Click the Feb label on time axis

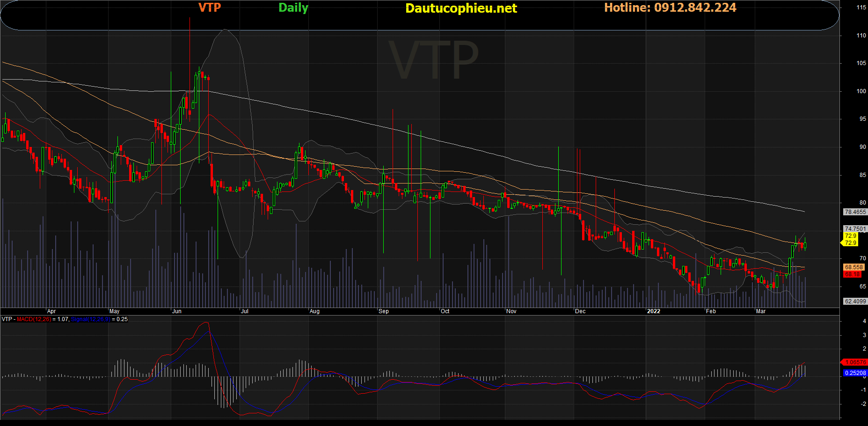pyautogui.click(x=711, y=311)
